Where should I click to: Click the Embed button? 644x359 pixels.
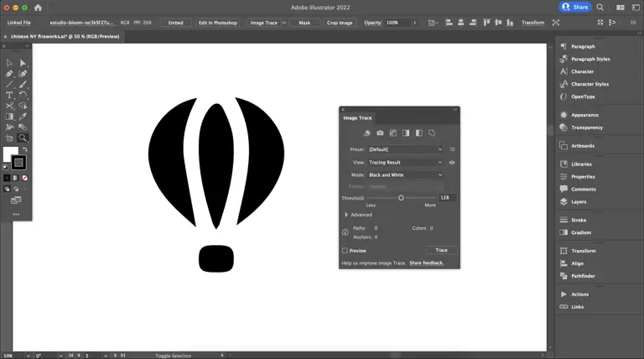pos(176,23)
